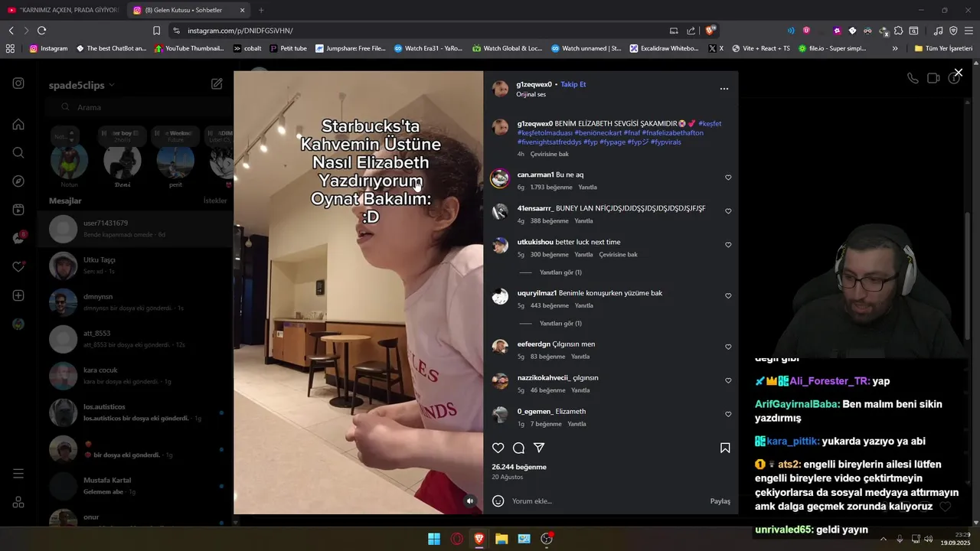Open Tüm Yer İşaretleri bookmarks folder
Screen dimensions: 980x551
point(943,48)
